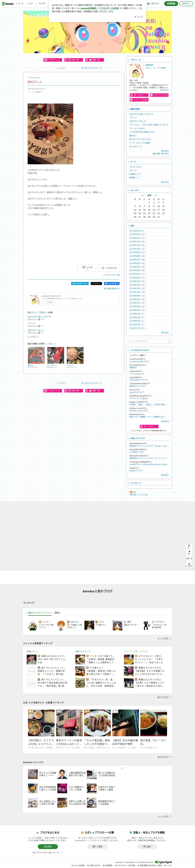Open the B級グルメマニアジャンル ranking link

[39, 613]
